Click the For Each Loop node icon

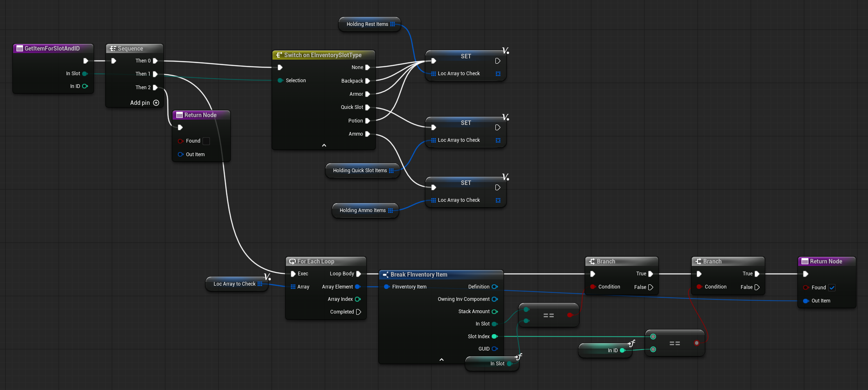[x=292, y=261]
